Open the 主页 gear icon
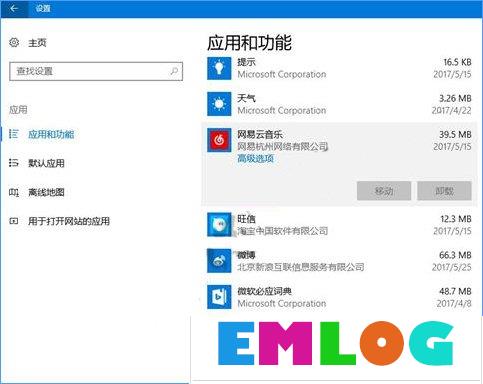Screen dimensions: 483x384 tap(14, 43)
